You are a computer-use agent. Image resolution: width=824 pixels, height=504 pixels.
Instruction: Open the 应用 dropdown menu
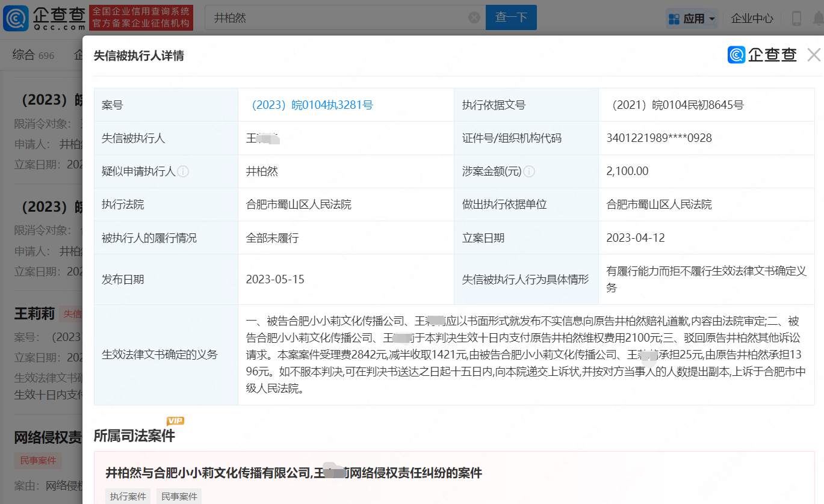(692, 19)
